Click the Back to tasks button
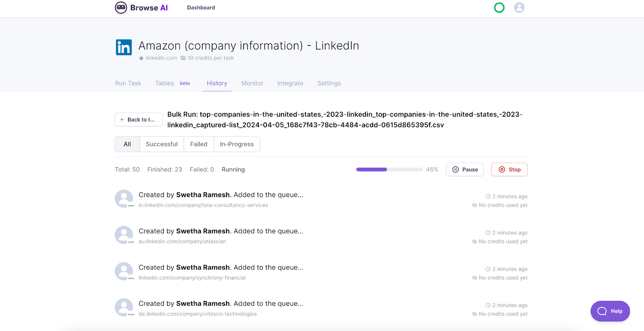The height and width of the screenshot is (331, 644). (139, 119)
